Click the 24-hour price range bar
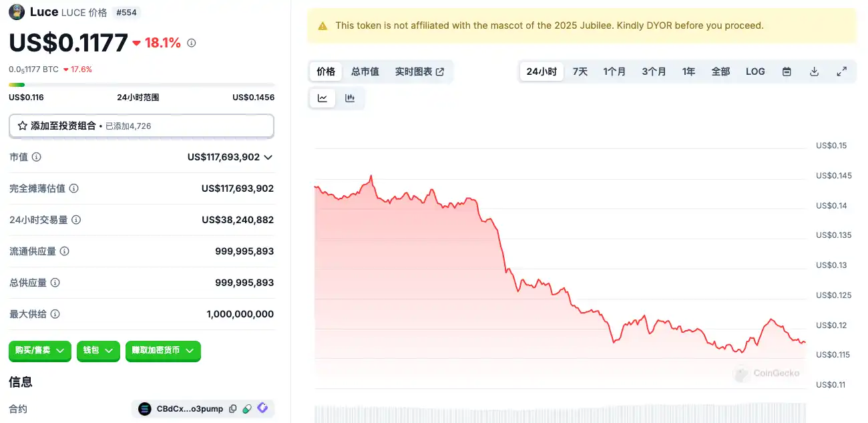The height and width of the screenshot is (423, 868). (x=141, y=85)
